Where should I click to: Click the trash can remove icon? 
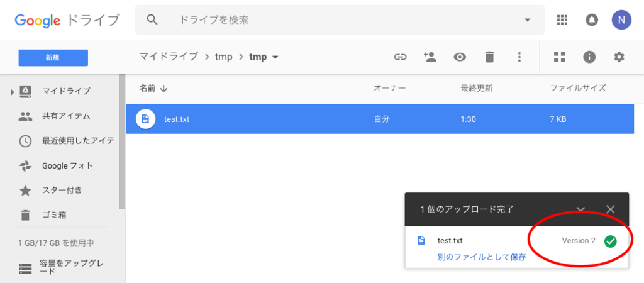coord(489,57)
